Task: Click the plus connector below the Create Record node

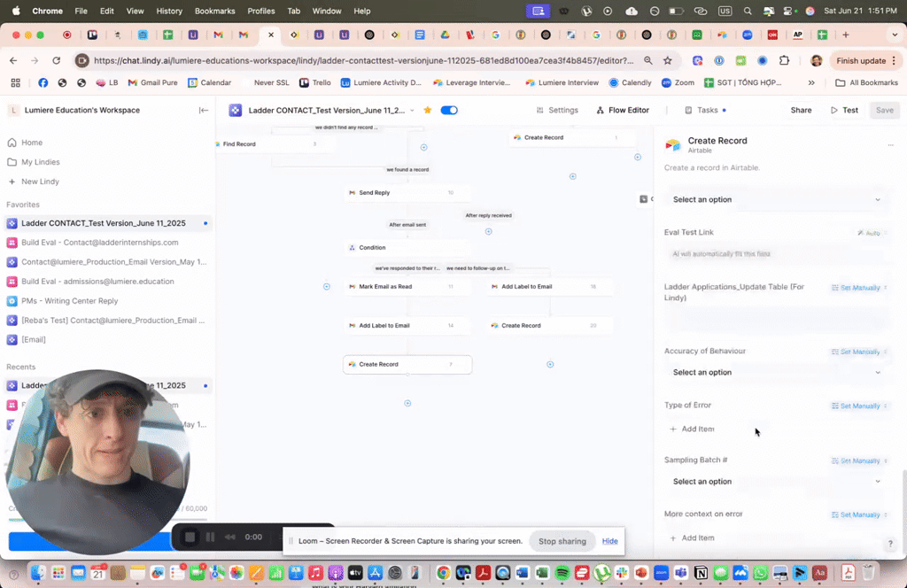Action: (407, 403)
